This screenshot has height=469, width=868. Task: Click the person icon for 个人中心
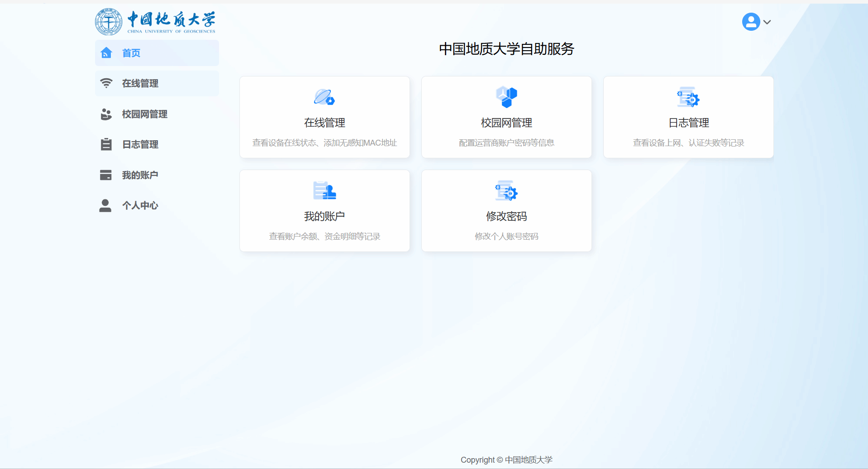(x=105, y=205)
